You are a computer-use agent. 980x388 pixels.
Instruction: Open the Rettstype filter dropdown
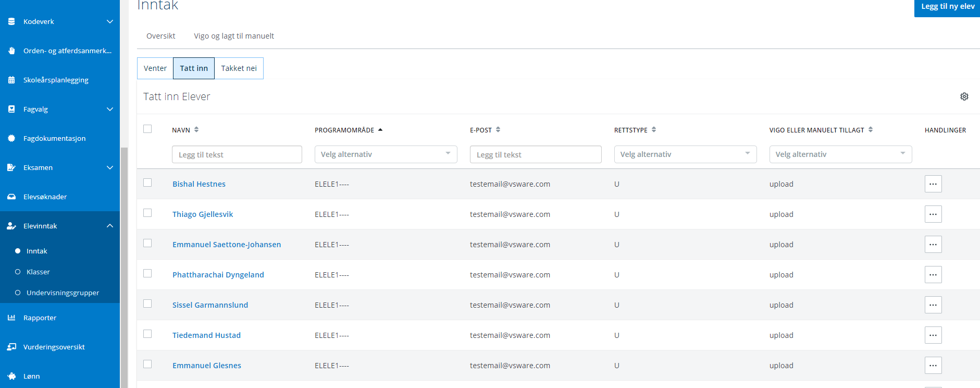[685, 154]
